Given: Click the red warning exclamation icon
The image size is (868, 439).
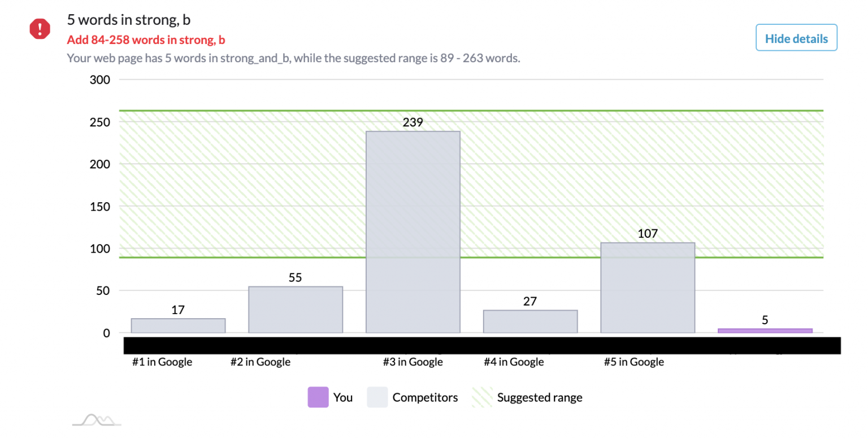Looking at the screenshot, I should pos(40,29).
